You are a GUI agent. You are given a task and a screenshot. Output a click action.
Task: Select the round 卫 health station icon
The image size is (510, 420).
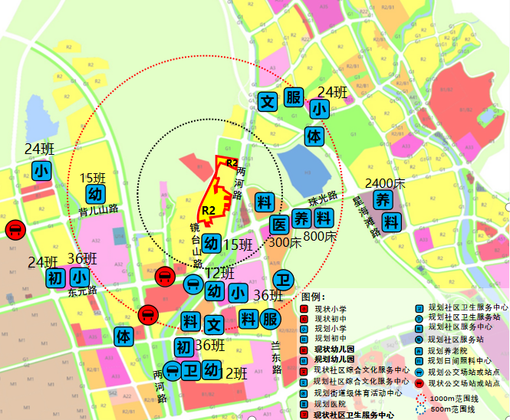[282, 281]
